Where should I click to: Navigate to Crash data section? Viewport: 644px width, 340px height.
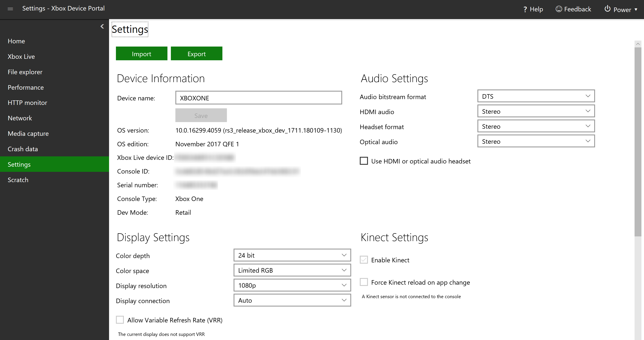tap(23, 149)
